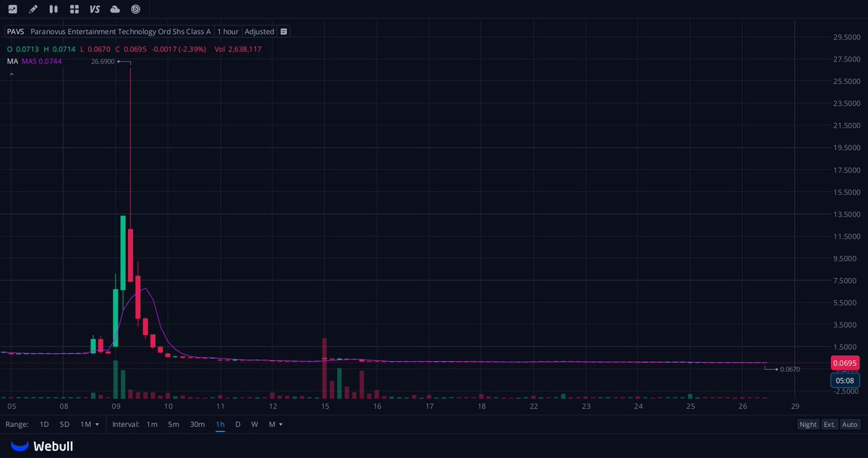
Task: Open the 1M range dropdown
Action: (90, 425)
